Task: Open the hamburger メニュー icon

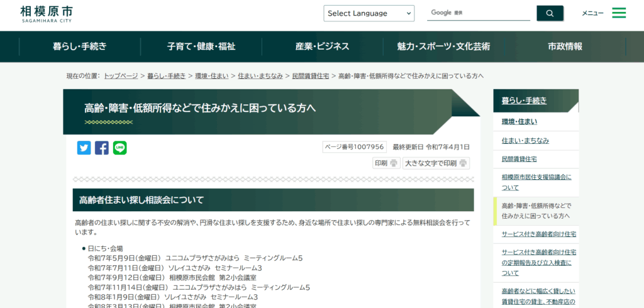Action: click(619, 13)
